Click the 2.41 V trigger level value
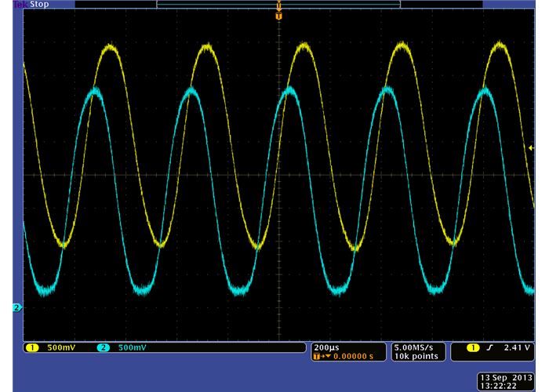 pyautogui.click(x=517, y=347)
